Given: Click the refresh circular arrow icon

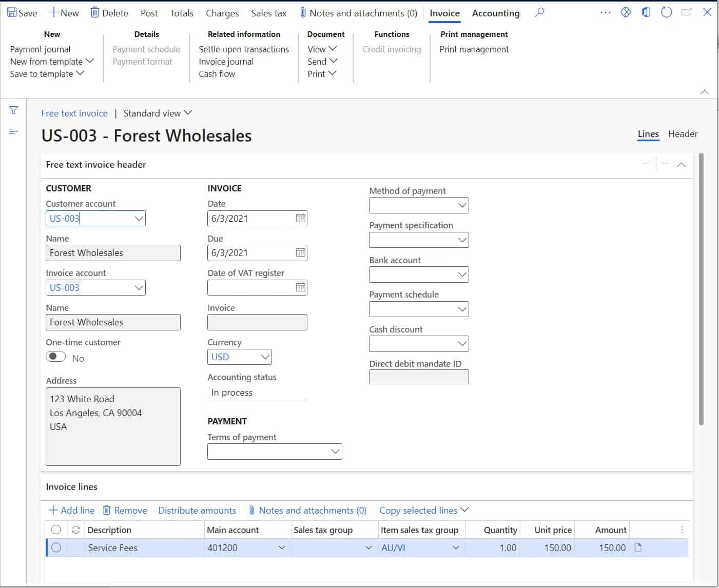Looking at the screenshot, I should [667, 12].
